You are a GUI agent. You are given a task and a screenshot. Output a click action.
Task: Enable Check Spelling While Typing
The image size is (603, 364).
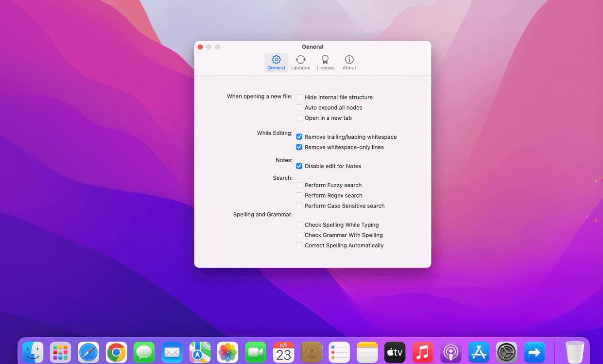[x=299, y=225]
